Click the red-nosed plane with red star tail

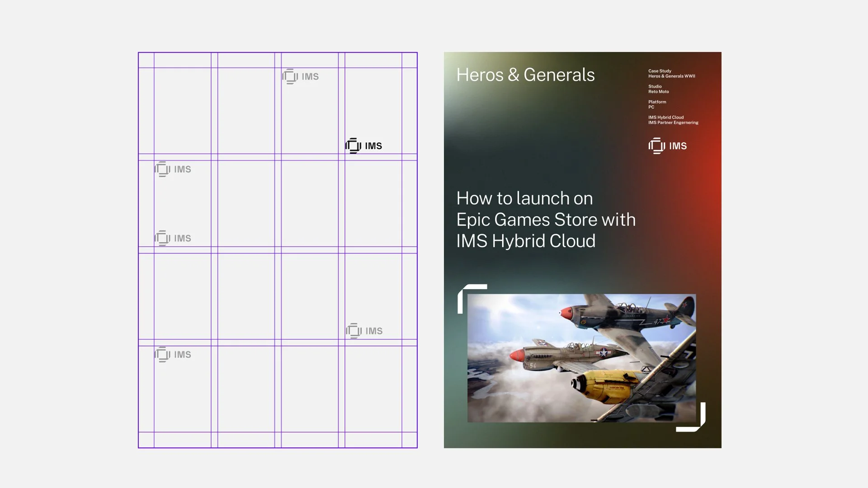click(x=628, y=314)
